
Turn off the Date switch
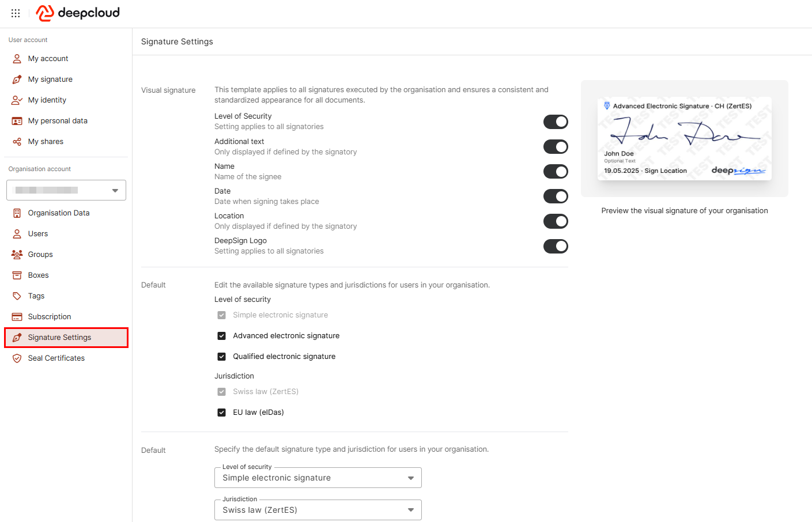[x=556, y=196]
